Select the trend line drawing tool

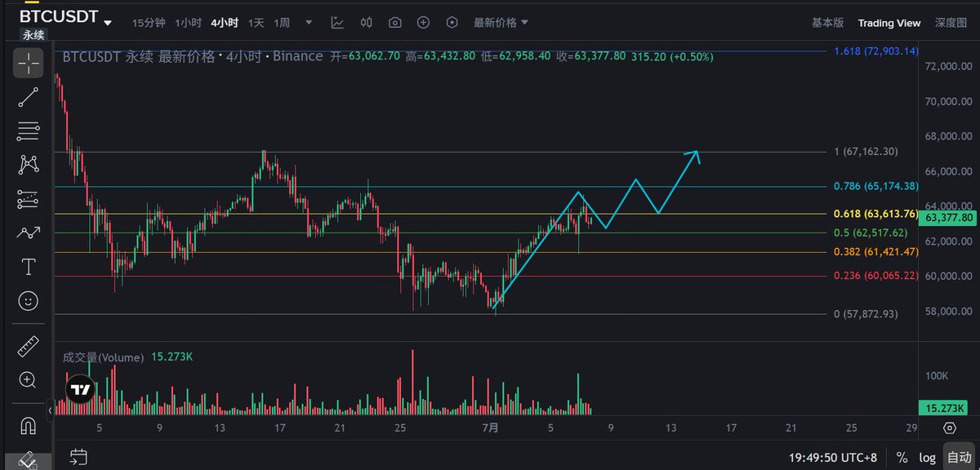click(x=28, y=97)
